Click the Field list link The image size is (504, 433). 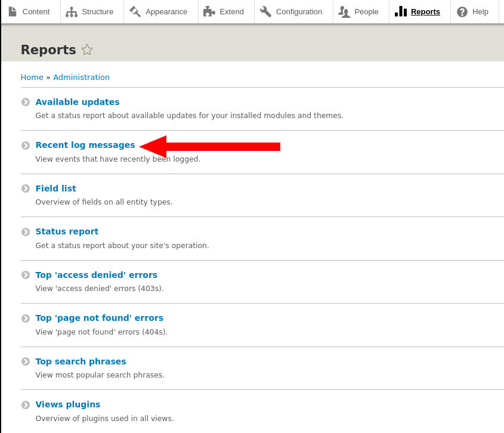tap(55, 188)
